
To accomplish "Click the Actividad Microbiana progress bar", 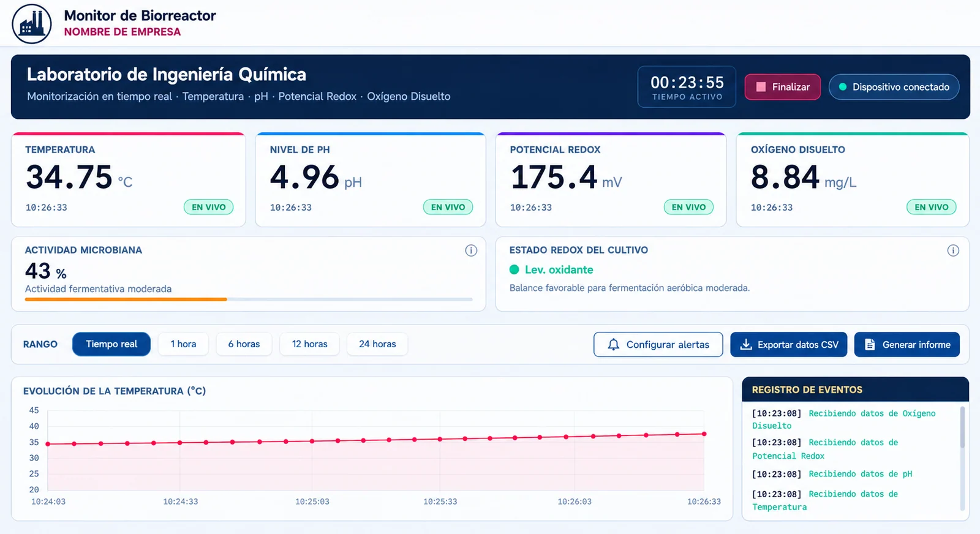I will (x=249, y=299).
